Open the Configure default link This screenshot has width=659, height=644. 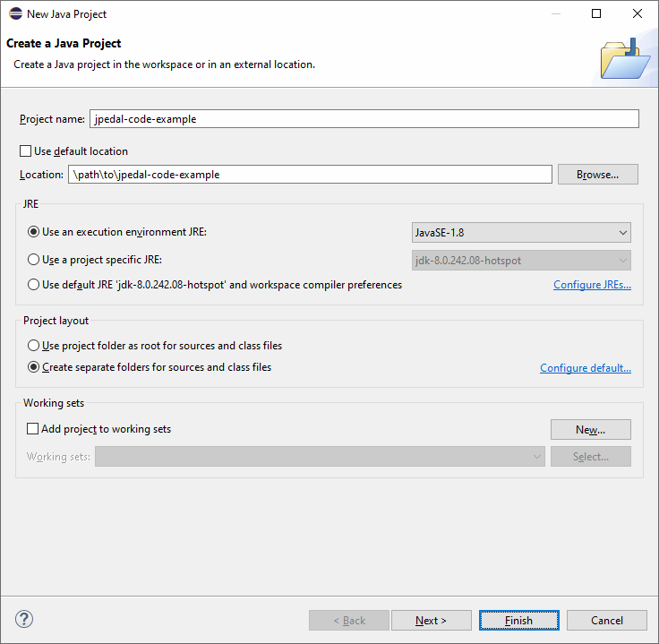pyautogui.click(x=585, y=368)
